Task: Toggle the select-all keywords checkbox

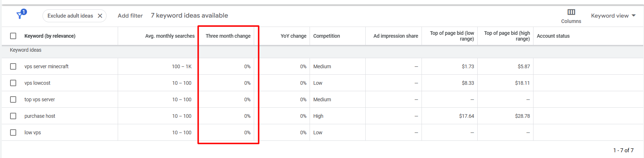Action: 13,36
